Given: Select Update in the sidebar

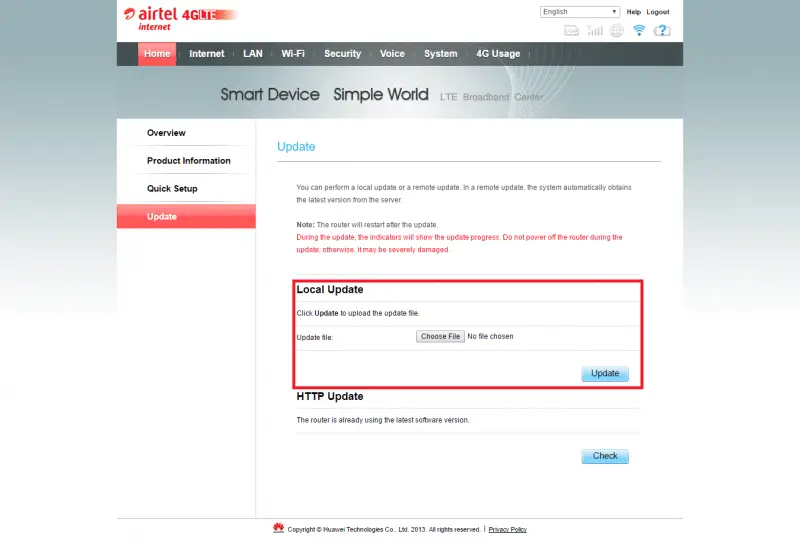Looking at the screenshot, I should (x=186, y=216).
